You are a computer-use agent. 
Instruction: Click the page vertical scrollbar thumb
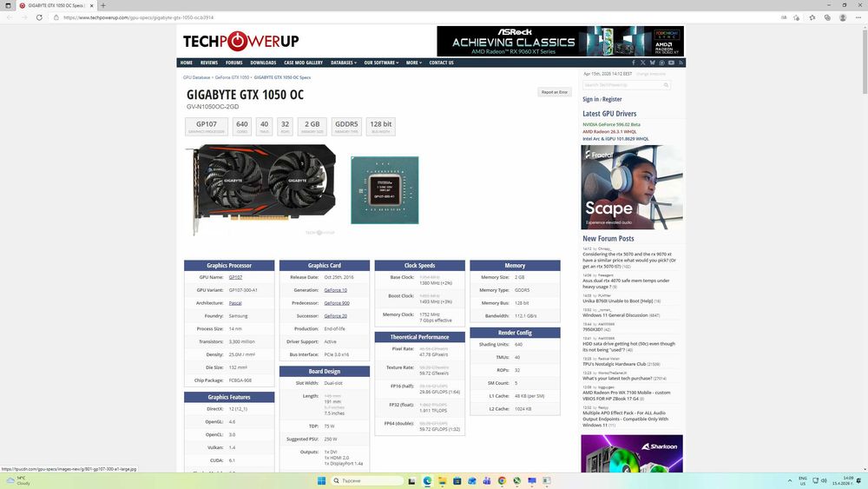(865, 61)
